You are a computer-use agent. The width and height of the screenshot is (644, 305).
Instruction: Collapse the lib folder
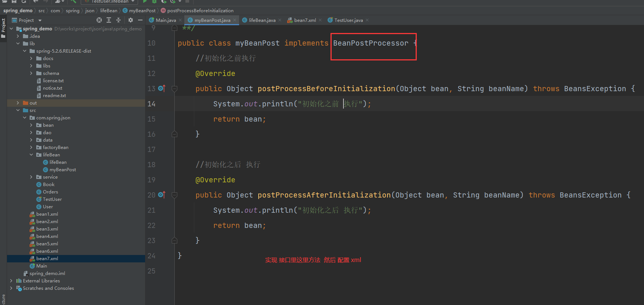coord(18,43)
